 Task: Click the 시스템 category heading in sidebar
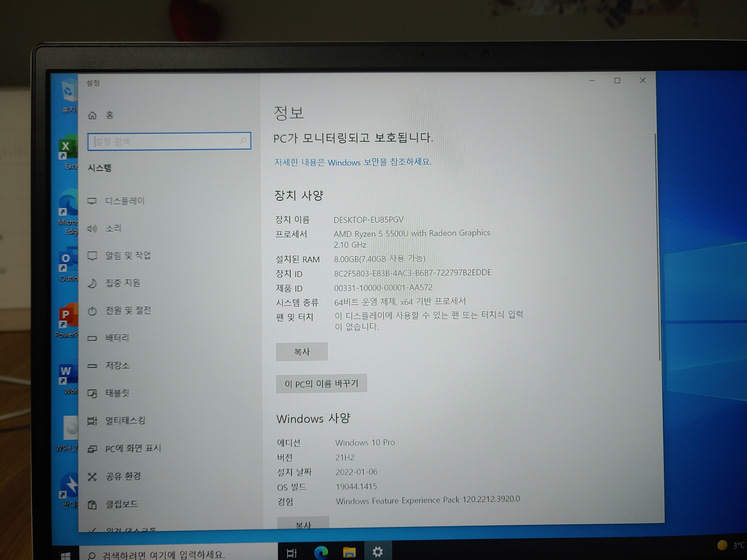coord(100,168)
